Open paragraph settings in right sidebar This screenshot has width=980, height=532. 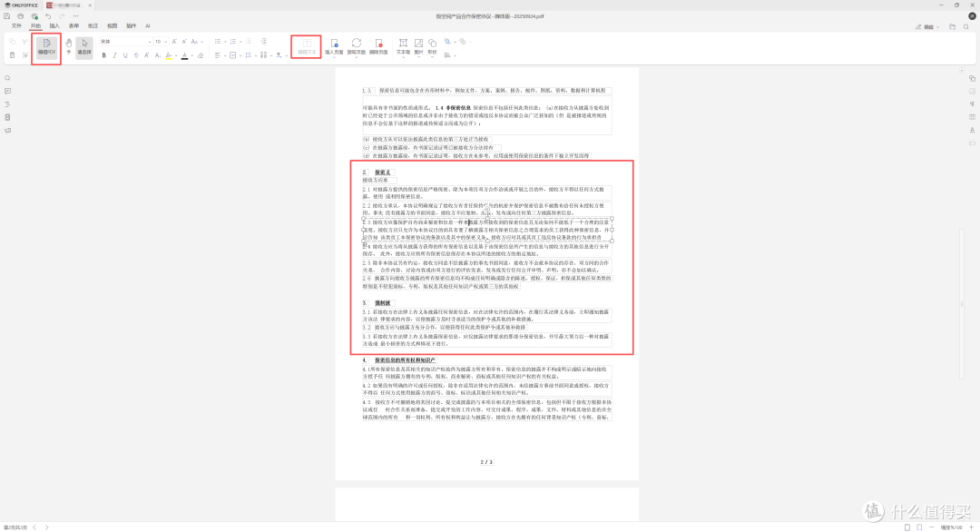pos(972,104)
